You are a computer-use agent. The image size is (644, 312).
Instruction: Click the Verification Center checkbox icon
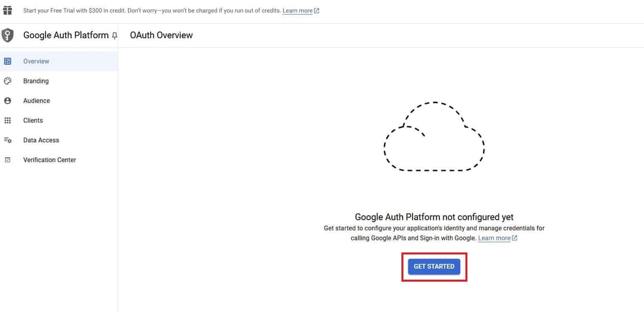[x=8, y=160]
